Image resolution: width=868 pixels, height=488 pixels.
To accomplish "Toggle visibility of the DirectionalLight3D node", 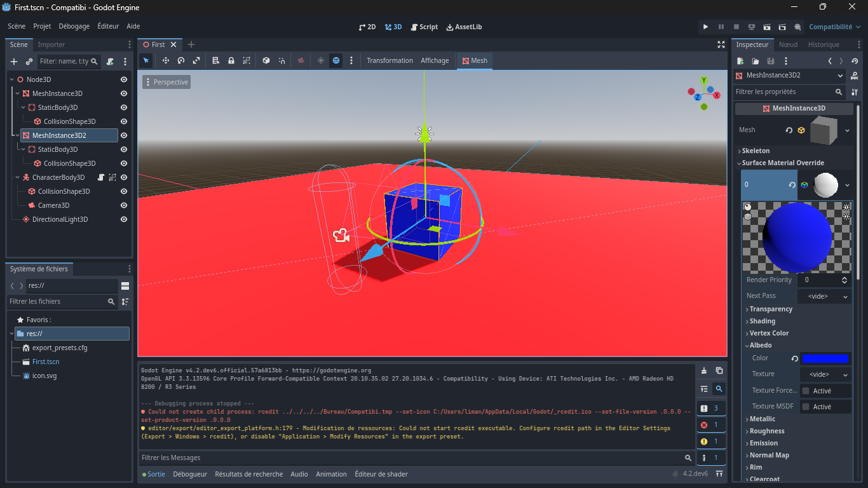I will click(123, 219).
